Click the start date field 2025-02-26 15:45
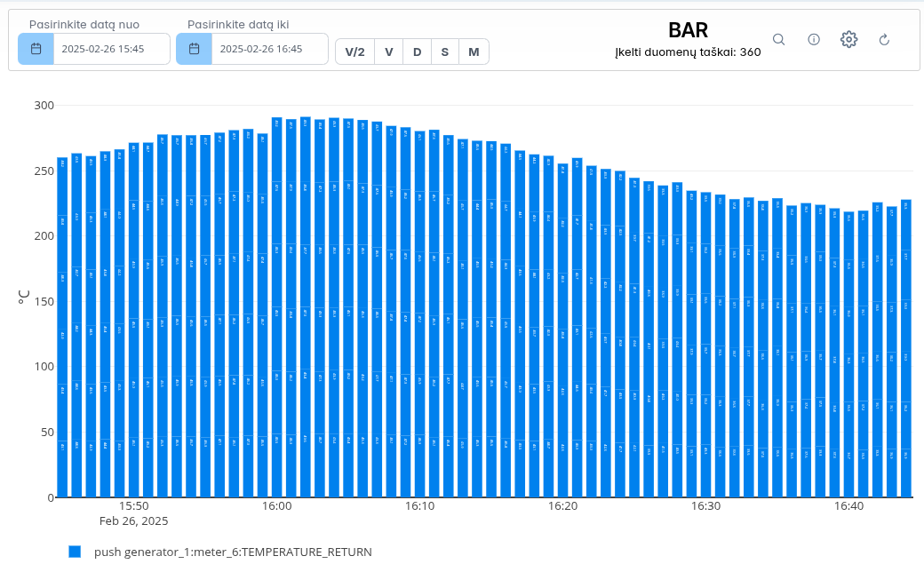Viewport: 924px width, 564px height. point(111,49)
